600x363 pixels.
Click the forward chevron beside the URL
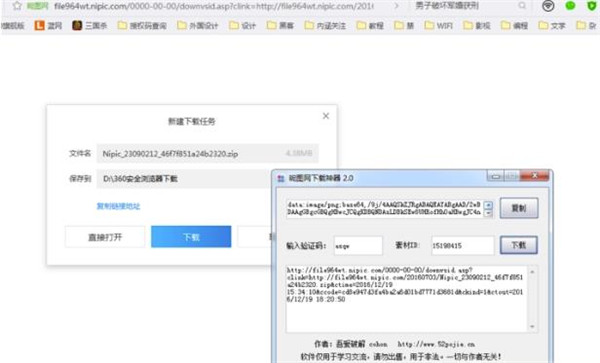pyautogui.click(x=396, y=6)
